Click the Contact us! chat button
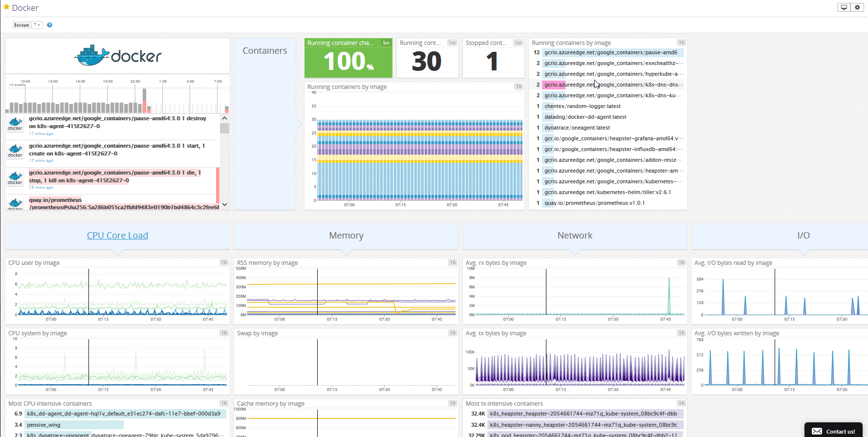868x437 pixels. (833, 431)
